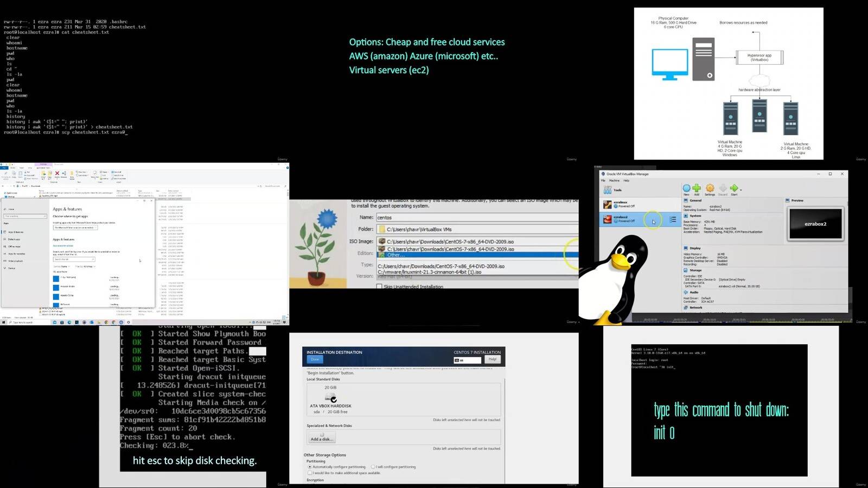This screenshot has width=868, height=488.
Task: Click the us keyboard layout indicator
Action: pyautogui.click(x=468, y=360)
